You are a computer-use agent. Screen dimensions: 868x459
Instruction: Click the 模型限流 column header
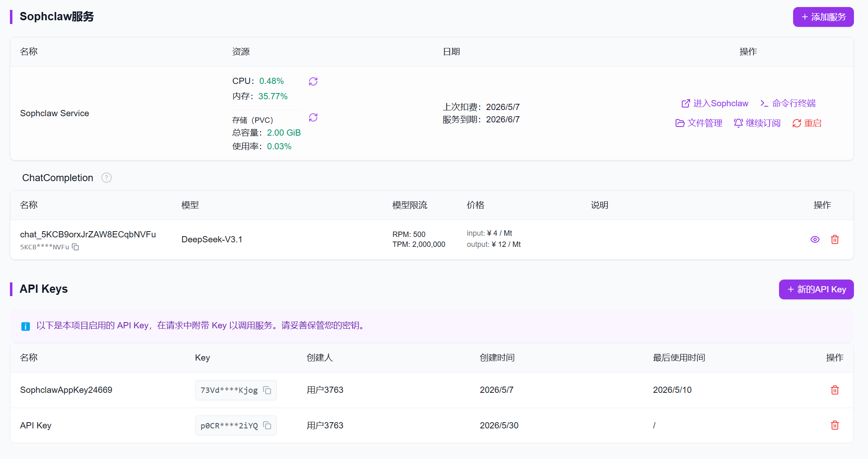tap(410, 205)
